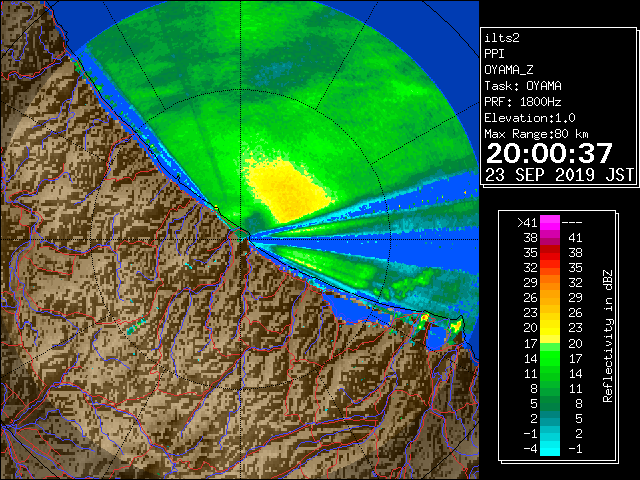Screen dimensions: 640x480
Task: Click the red 35–38 dBZ legend swatch
Action: point(550,253)
